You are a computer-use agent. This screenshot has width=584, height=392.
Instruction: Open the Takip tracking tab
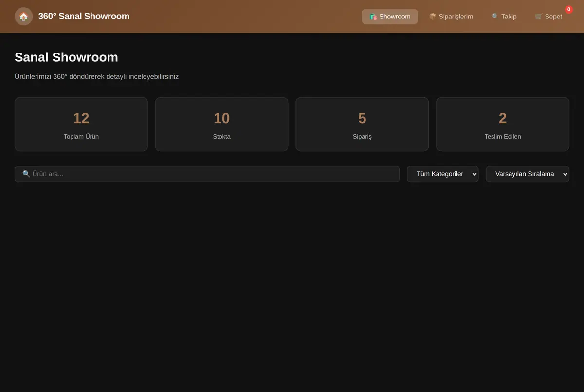coord(504,17)
